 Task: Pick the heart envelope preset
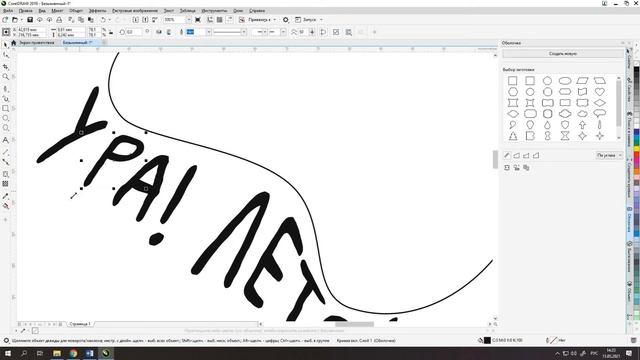point(599,92)
